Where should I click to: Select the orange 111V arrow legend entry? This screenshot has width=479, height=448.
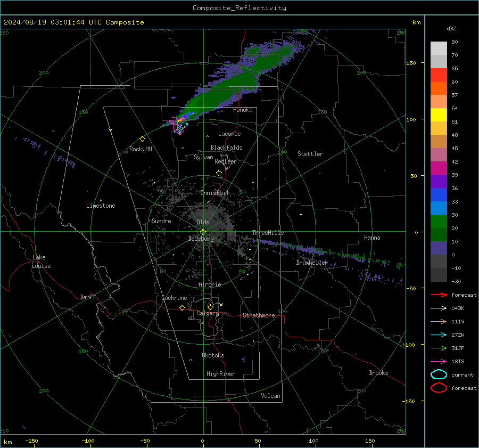(x=439, y=321)
